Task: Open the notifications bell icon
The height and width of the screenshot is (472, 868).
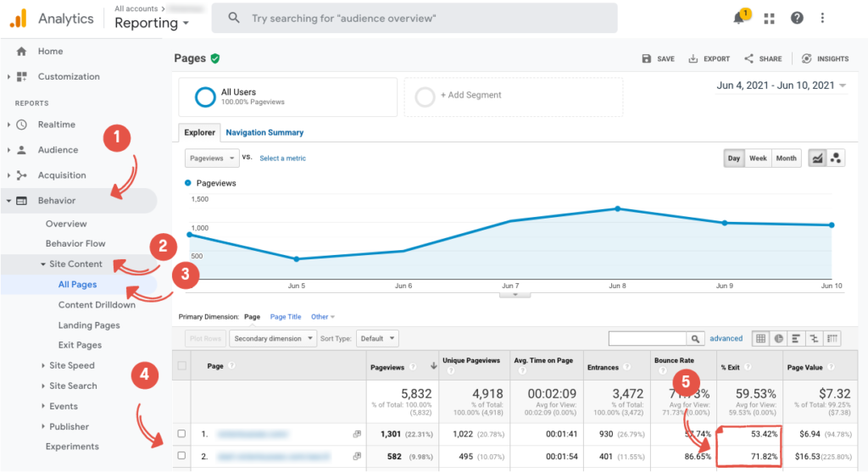Action: [x=738, y=19]
